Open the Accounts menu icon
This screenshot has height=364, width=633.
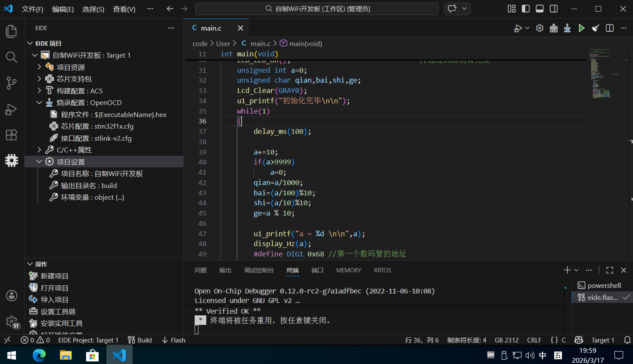pyautogui.click(x=12, y=296)
